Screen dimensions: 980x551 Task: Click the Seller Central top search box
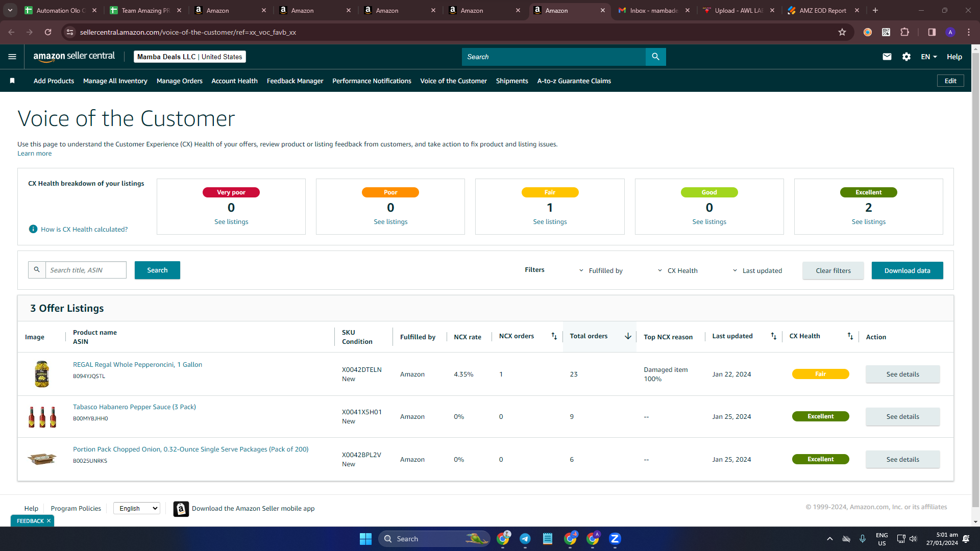pyautogui.click(x=554, y=57)
